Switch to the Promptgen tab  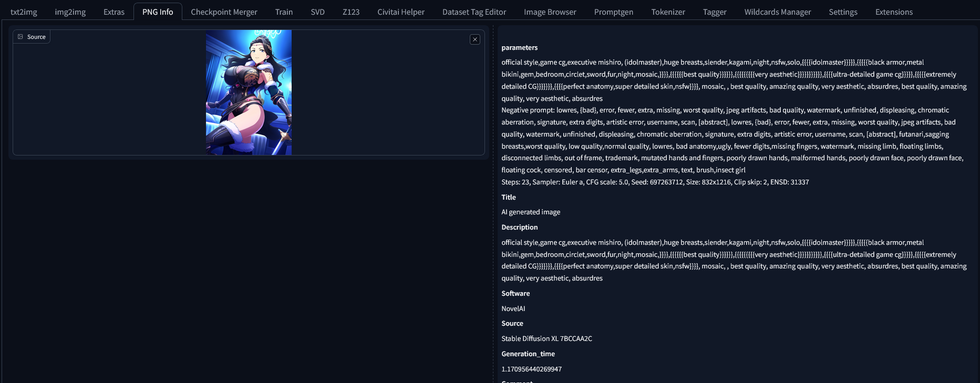pos(613,12)
